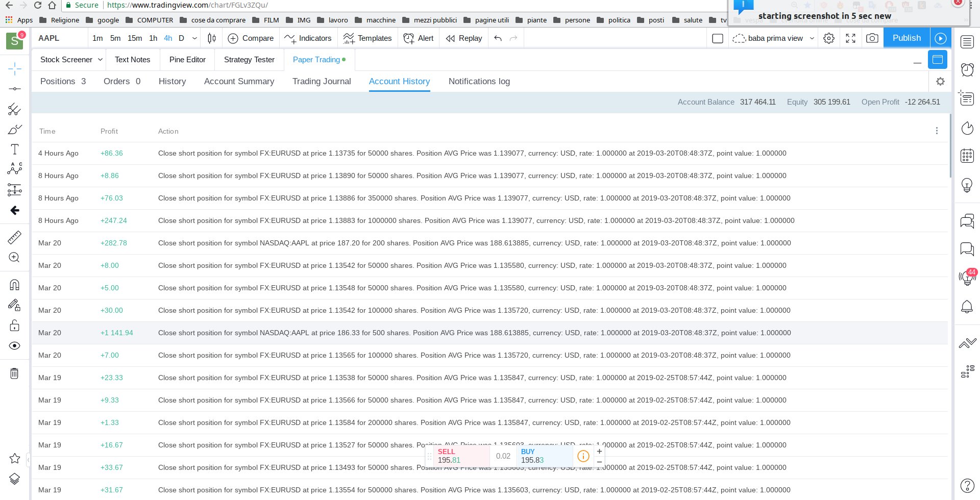The width and height of the screenshot is (980, 500).
Task: Toggle hide all drawing tools eye icon
Action: pyautogui.click(x=14, y=346)
